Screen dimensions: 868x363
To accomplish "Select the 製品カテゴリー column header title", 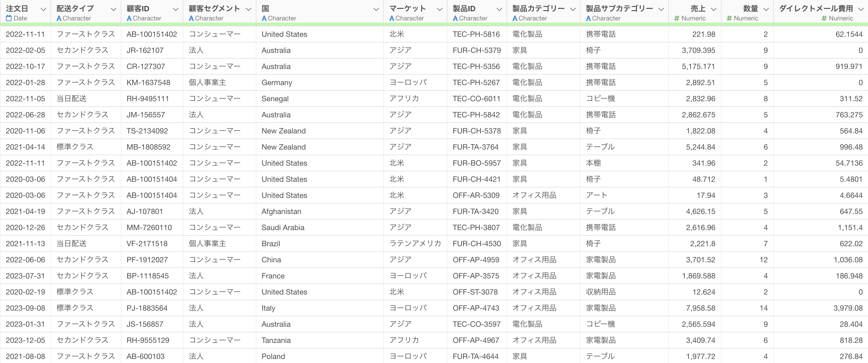I will pos(538,8).
